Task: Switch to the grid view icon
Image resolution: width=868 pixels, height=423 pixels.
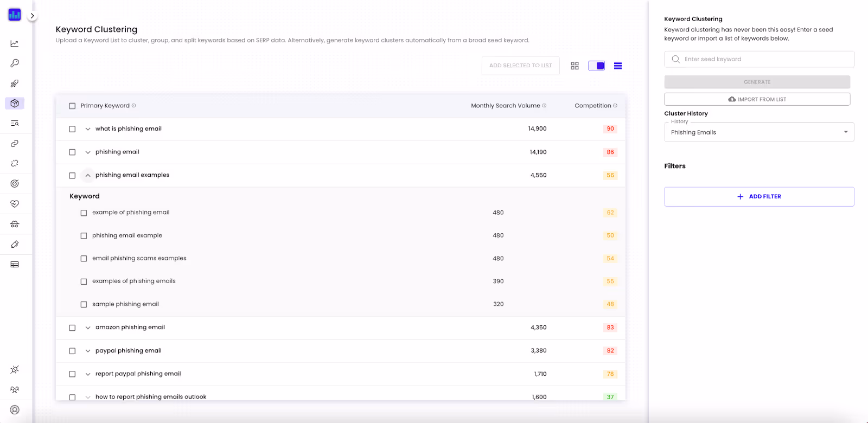Action: [x=575, y=66]
